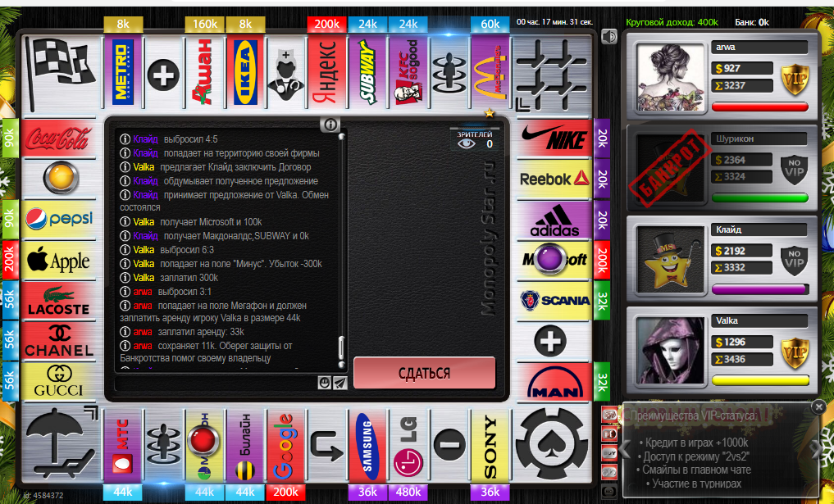Click the Chanel company cell
The height and width of the screenshot is (504, 834).
[x=58, y=341]
